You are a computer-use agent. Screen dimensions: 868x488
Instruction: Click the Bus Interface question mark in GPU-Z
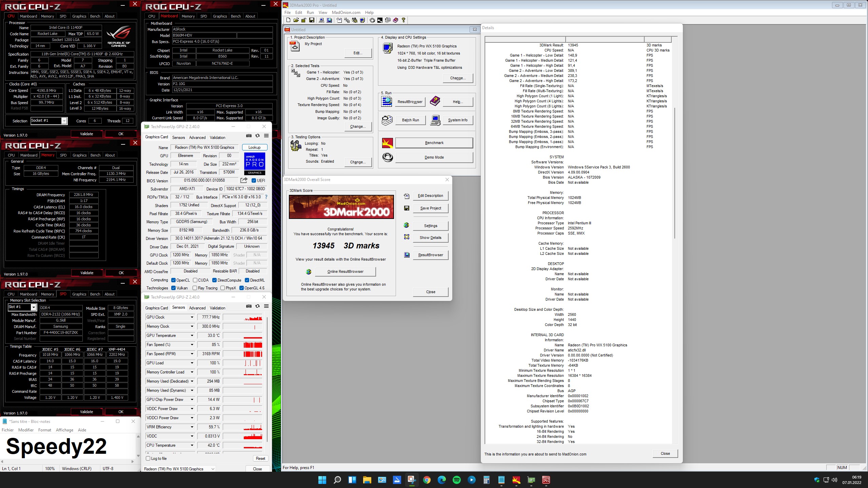click(x=266, y=197)
